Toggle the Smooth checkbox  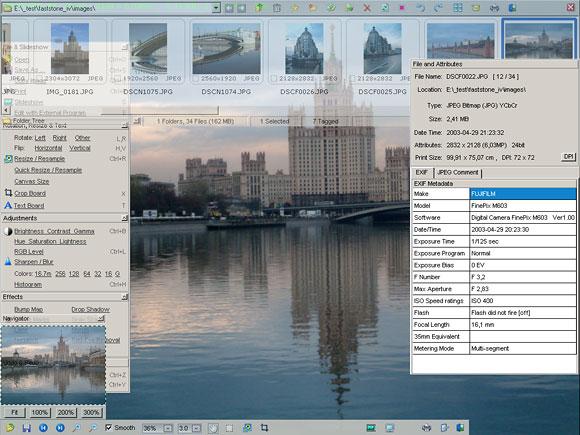coord(108,427)
